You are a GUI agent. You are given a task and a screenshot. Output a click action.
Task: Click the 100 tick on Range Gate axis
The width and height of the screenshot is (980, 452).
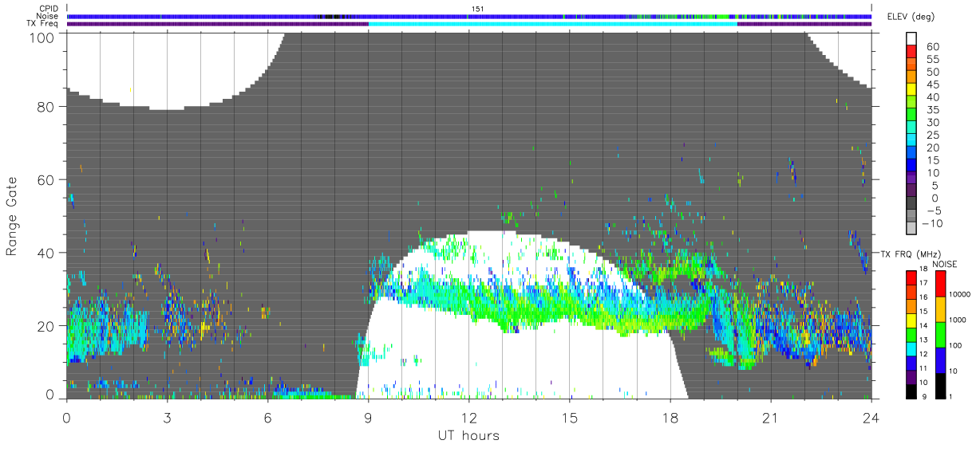(42, 37)
